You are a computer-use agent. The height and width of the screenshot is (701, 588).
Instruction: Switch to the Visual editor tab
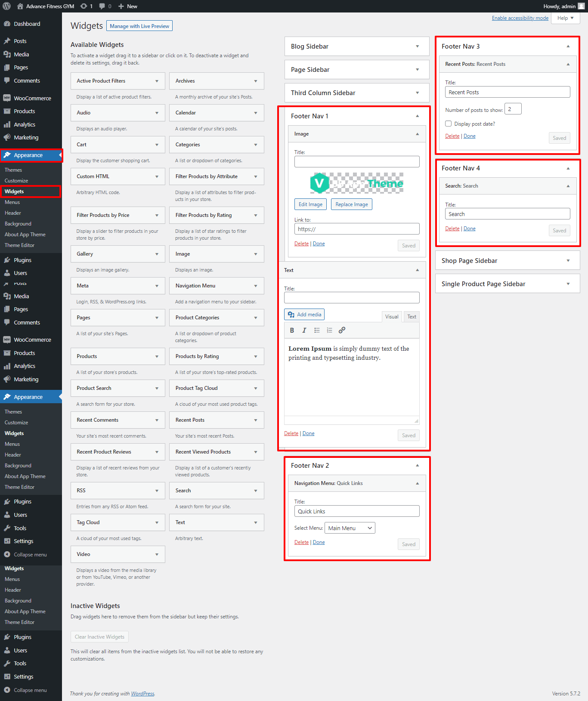pyautogui.click(x=391, y=317)
